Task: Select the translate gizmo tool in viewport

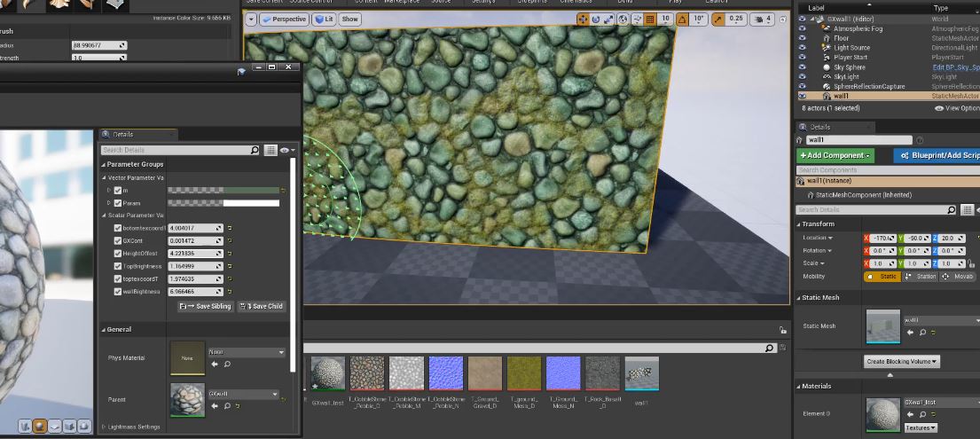Action: click(x=583, y=19)
